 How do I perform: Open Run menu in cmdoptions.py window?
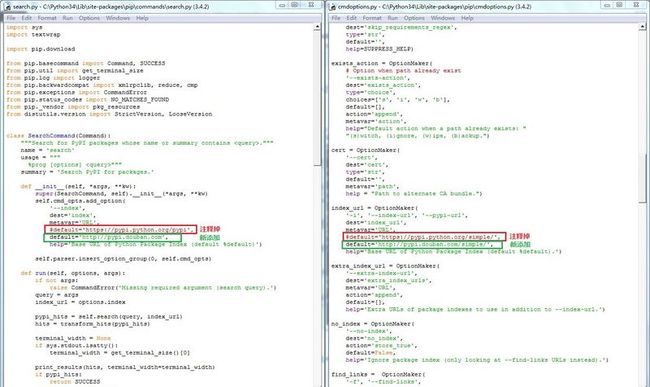(x=393, y=18)
